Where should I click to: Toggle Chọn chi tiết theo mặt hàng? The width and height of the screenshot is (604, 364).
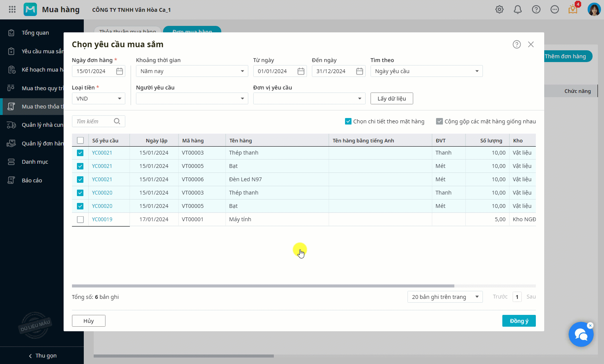pyautogui.click(x=348, y=121)
